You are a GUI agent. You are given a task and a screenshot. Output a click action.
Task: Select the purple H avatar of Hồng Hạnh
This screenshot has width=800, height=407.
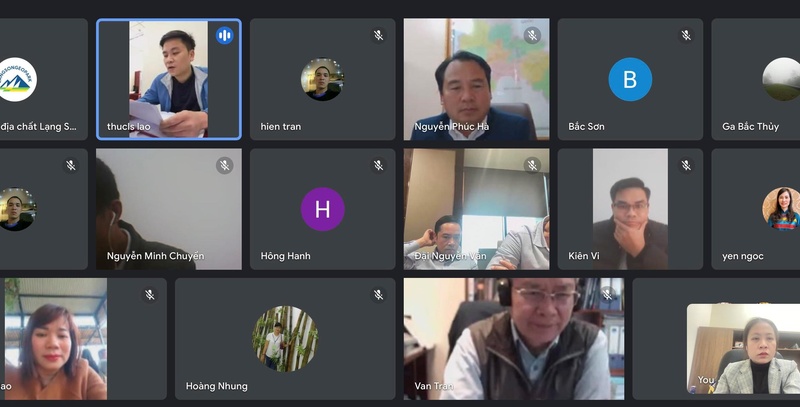coord(322,209)
